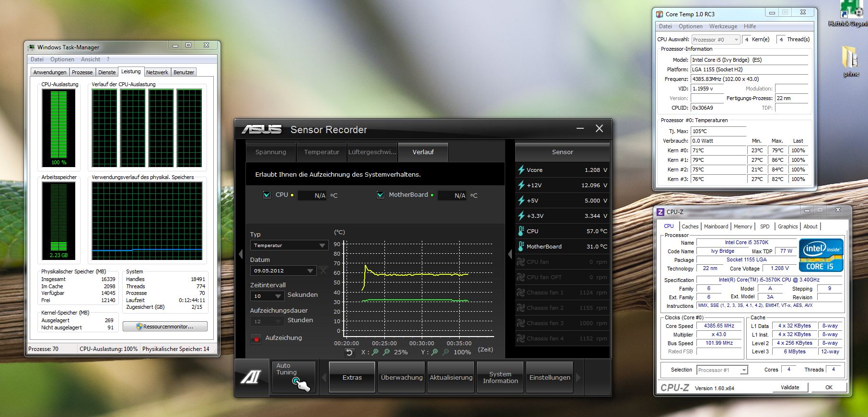868x417 pixels.
Task: Switch to the Spannung tab
Action: pyautogui.click(x=271, y=152)
